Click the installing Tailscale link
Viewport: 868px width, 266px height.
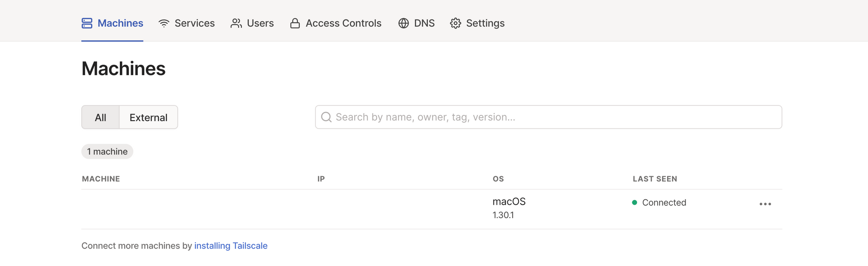click(231, 246)
